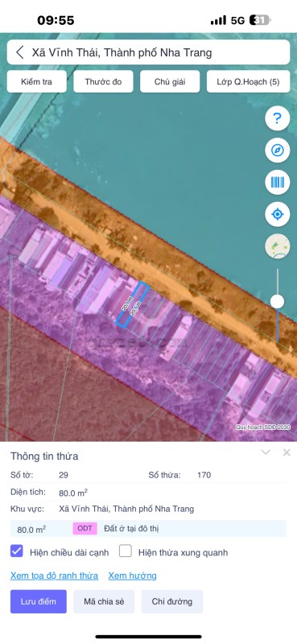This screenshot has width=297, height=644.
Task: Open the help question mark icon
Action: coord(278,118)
